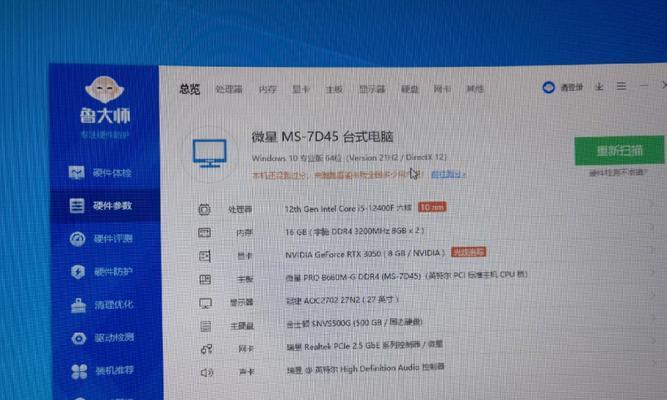This screenshot has width=667, height=400.
Task: Switch to 其他 tab
Action: tap(475, 89)
